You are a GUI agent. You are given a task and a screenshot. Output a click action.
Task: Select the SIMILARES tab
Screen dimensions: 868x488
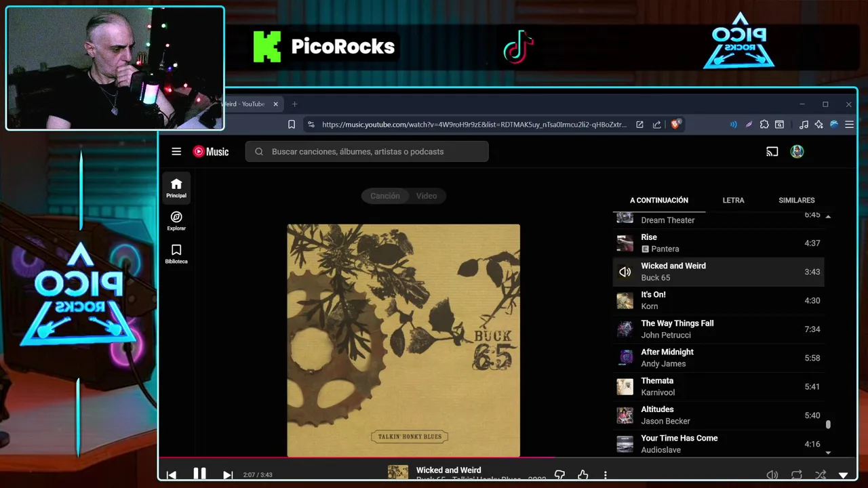(x=796, y=200)
